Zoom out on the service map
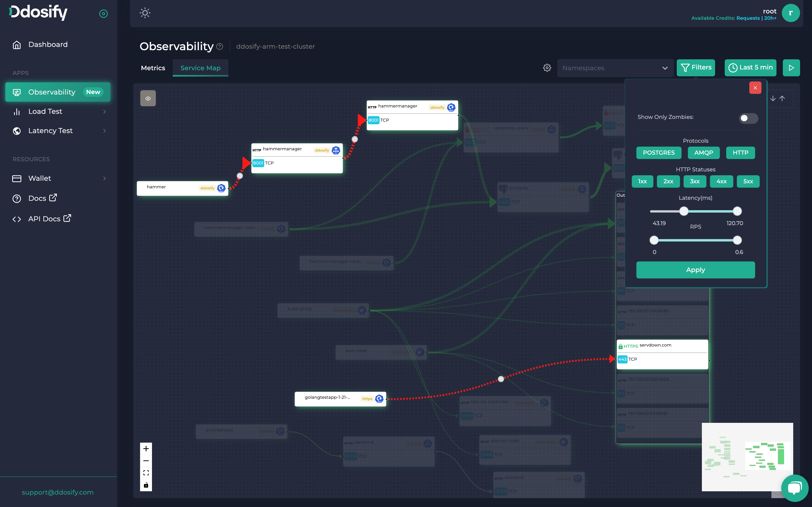 (146, 461)
